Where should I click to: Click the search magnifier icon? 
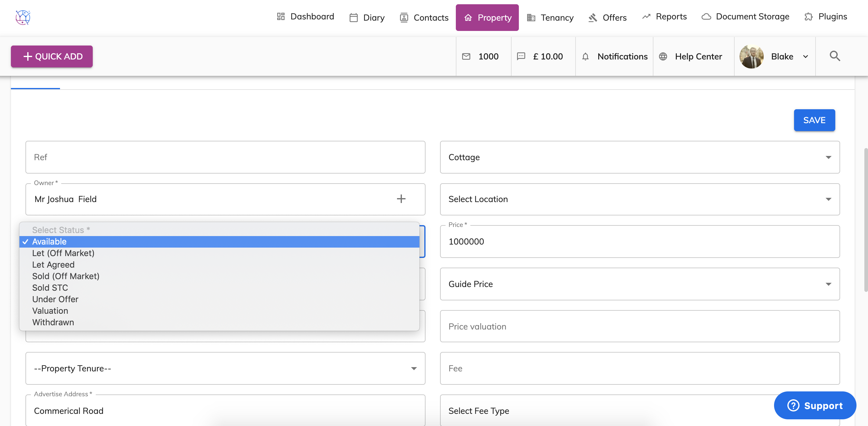tap(834, 56)
